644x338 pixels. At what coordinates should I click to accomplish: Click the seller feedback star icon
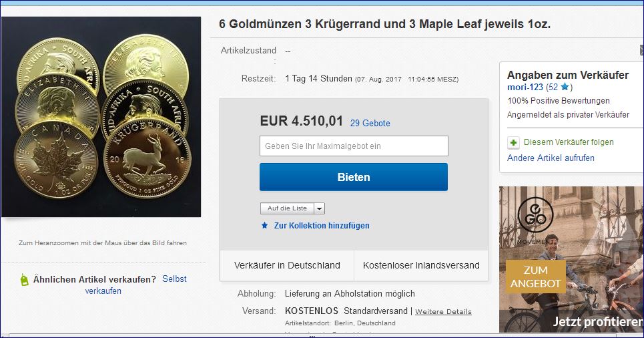coord(565,87)
